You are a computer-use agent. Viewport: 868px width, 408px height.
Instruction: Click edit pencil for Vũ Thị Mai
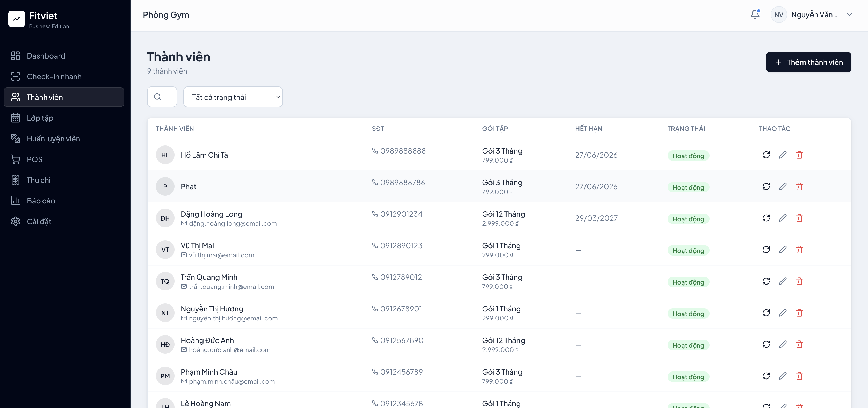[782, 250]
